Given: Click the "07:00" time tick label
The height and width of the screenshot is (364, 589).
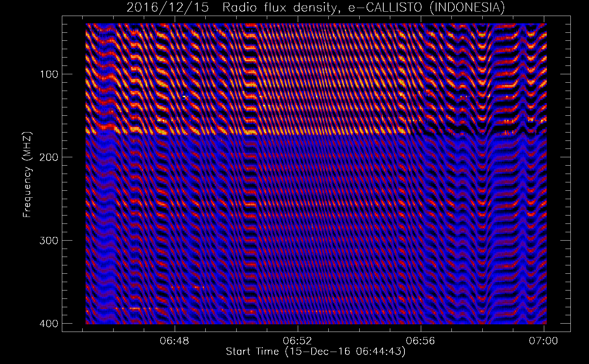Looking at the screenshot, I should coord(544,341).
